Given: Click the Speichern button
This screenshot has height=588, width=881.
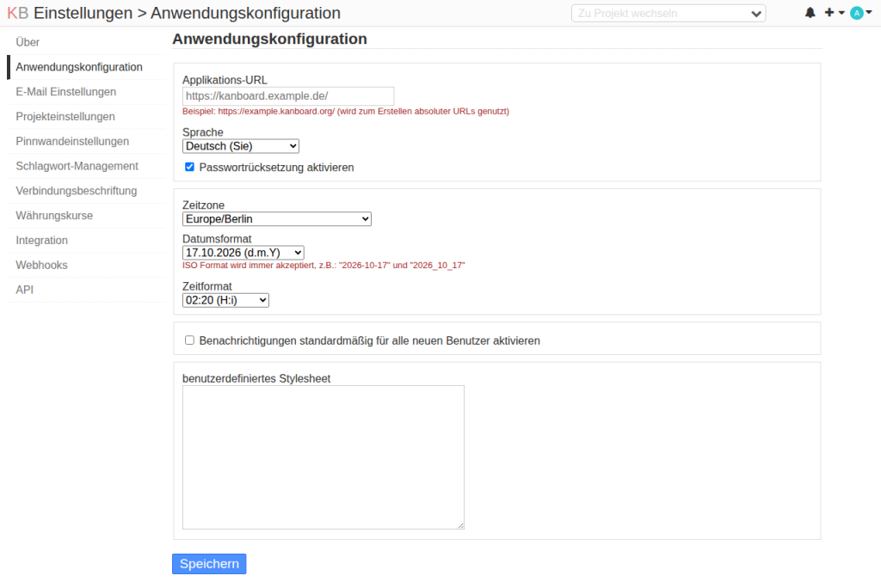Looking at the screenshot, I should point(209,564).
